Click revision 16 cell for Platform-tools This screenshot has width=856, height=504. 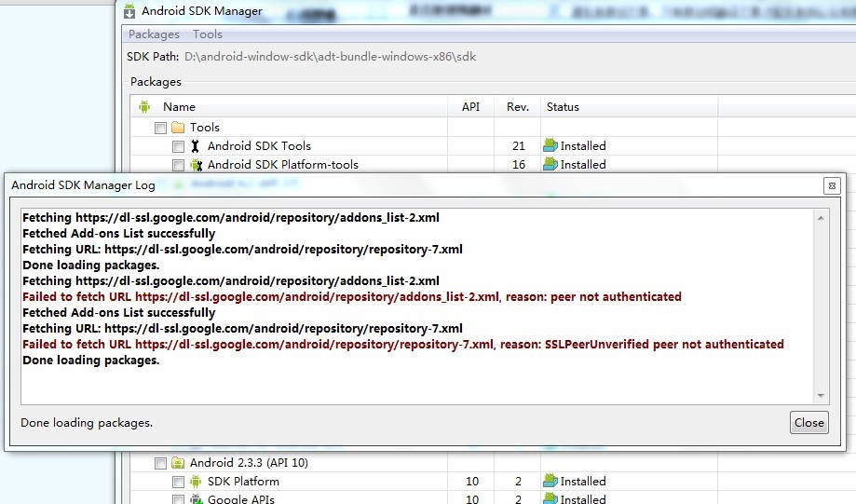pyautogui.click(x=519, y=164)
